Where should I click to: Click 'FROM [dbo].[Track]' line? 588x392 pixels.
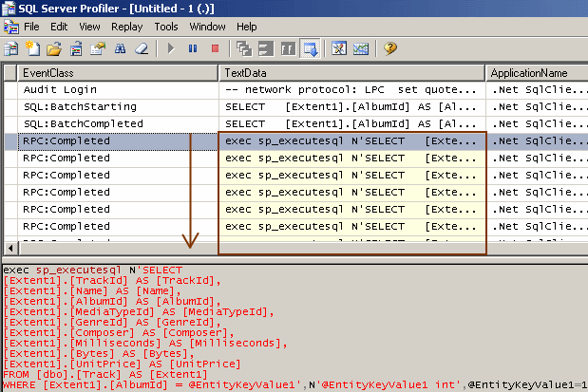pyautogui.click(x=105, y=374)
